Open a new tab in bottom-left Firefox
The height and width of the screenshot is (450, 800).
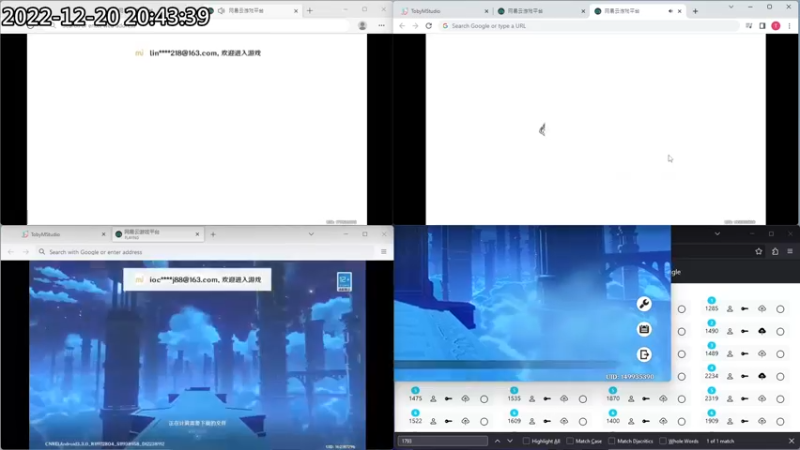tap(213, 234)
